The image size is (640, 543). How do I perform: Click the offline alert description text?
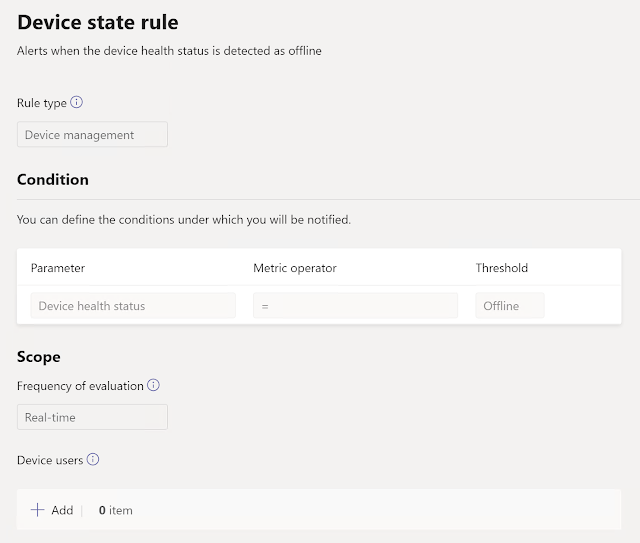pos(169,50)
